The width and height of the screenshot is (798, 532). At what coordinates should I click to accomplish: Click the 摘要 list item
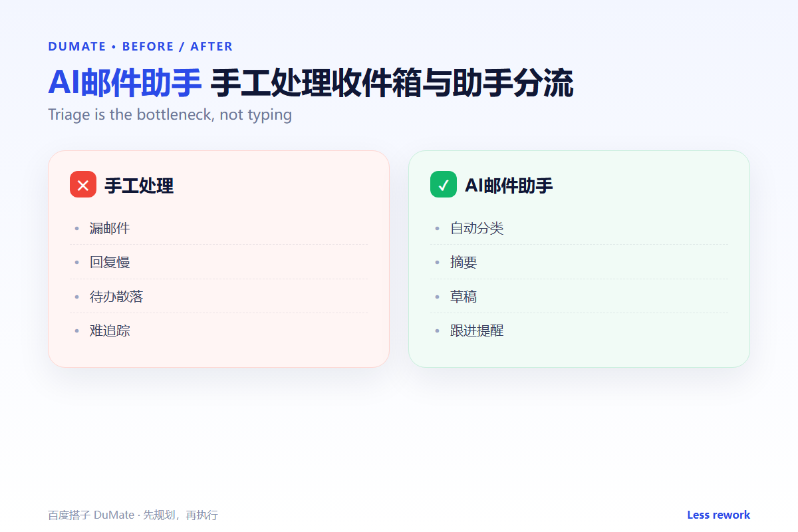[x=579, y=262]
